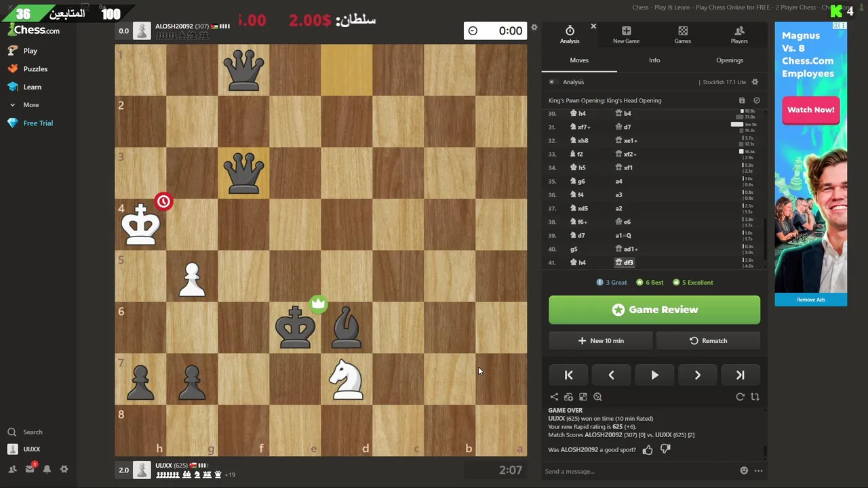Screen dimensions: 868x488
Task: Open the Games tab
Action: click(683, 35)
